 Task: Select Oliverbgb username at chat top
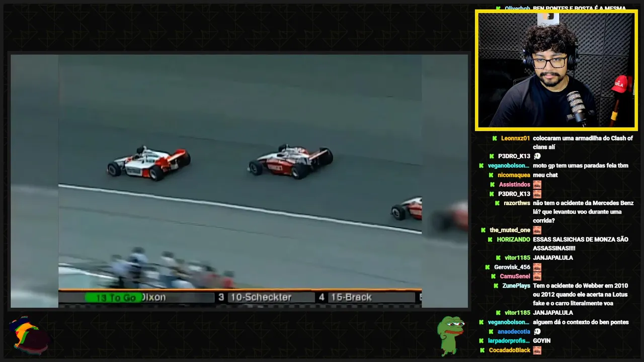(x=517, y=9)
